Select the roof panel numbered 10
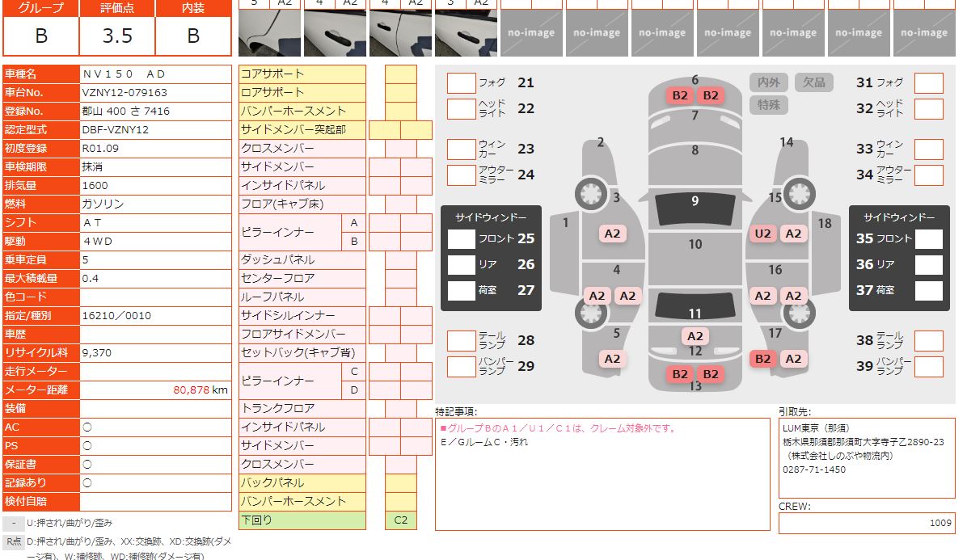 click(695, 245)
